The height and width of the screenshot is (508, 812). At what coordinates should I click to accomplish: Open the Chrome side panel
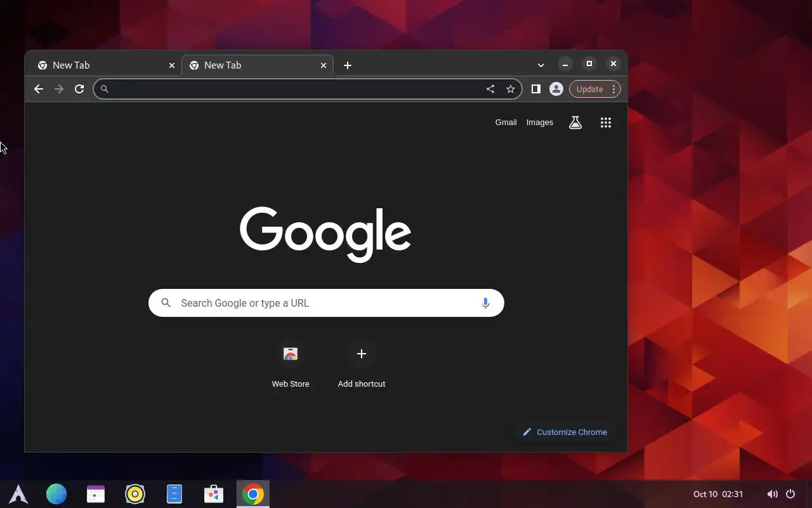536,89
